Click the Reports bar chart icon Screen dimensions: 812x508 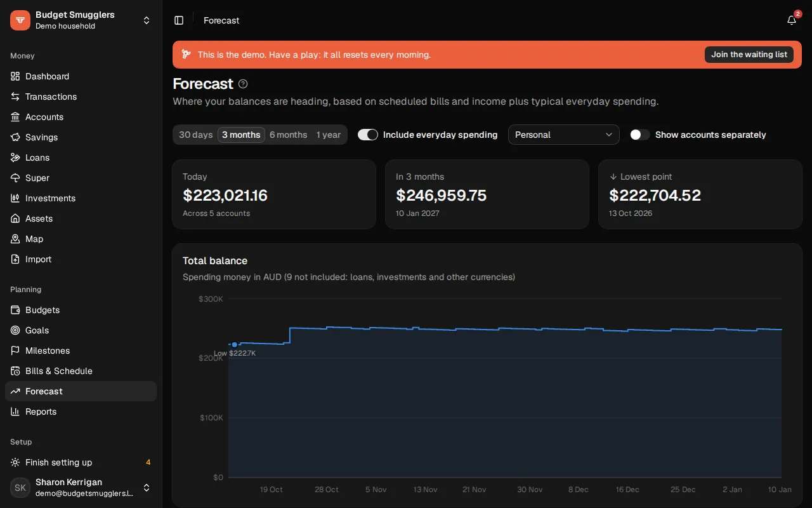[15, 411]
